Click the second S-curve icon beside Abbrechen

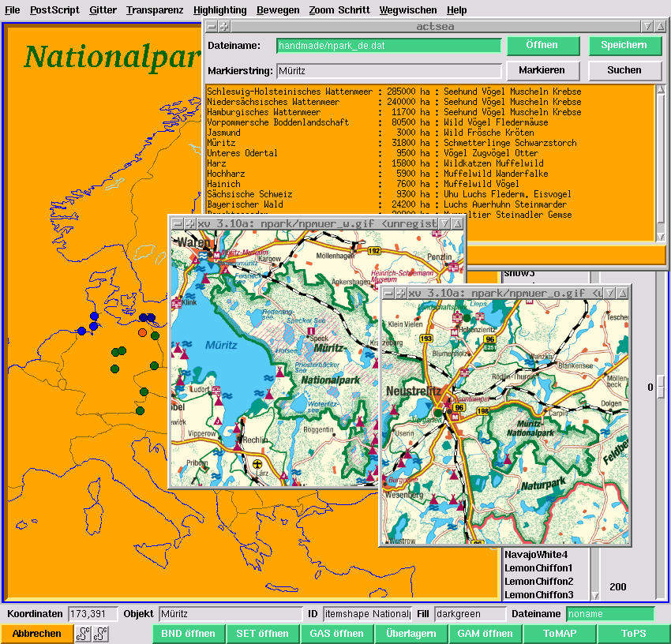click(100, 634)
